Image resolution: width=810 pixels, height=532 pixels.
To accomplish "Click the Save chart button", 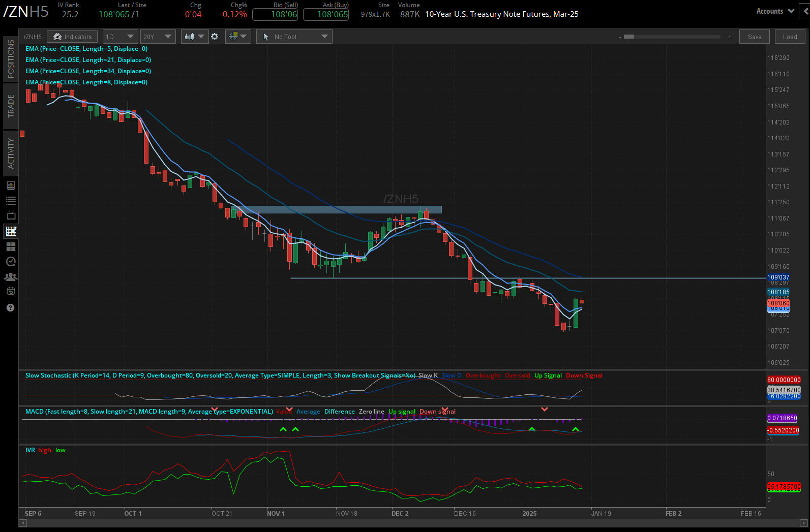I will click(x=755, y=37).
